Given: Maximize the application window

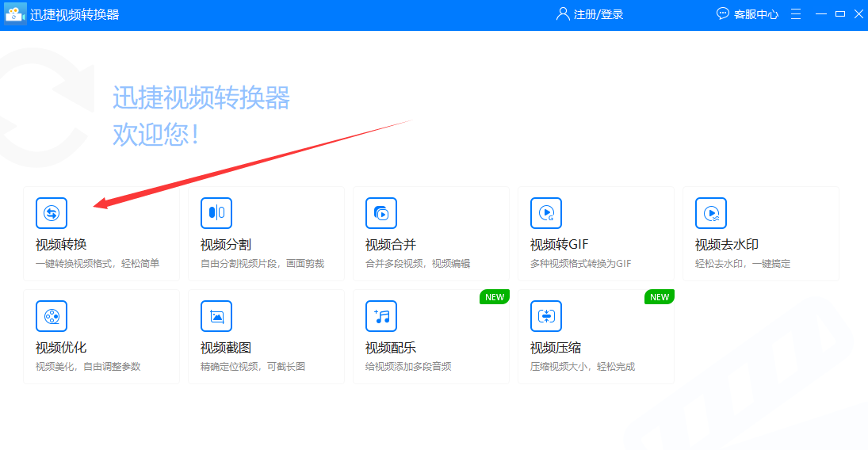Looking at the screenshot, I should 840,13.
